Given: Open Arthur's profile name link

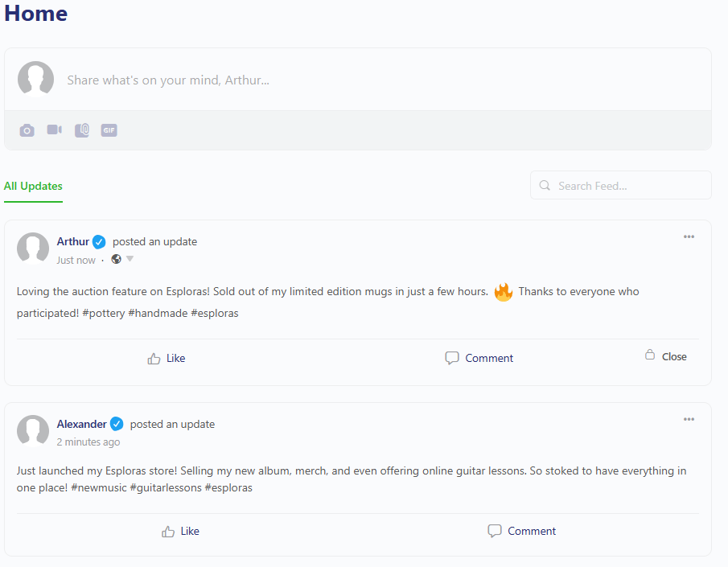Looking at the screenshot, I should pos(73,242).
